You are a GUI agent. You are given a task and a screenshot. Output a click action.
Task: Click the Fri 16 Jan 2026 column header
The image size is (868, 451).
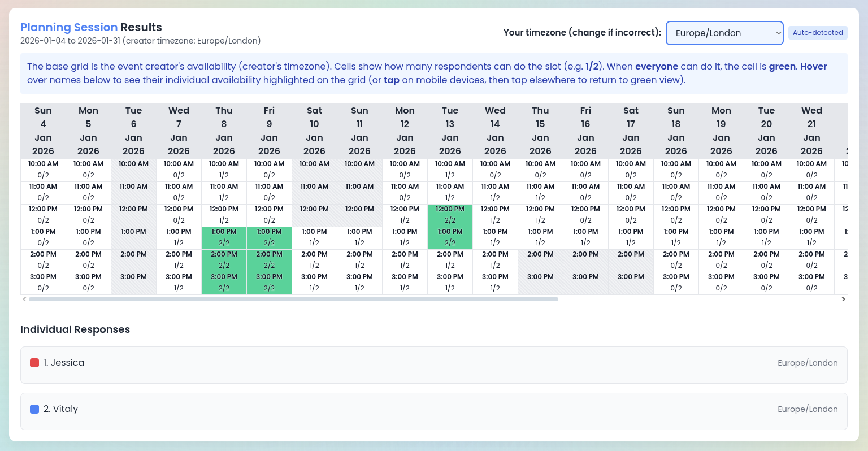[585, 131]
